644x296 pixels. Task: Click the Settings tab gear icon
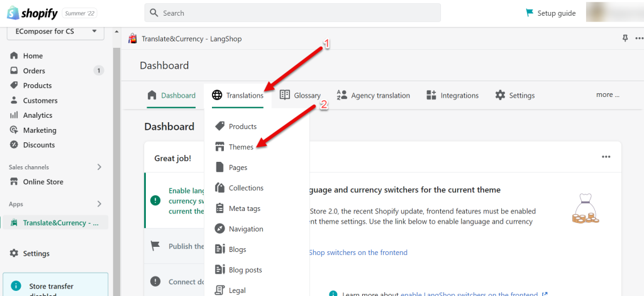[500, 95]
